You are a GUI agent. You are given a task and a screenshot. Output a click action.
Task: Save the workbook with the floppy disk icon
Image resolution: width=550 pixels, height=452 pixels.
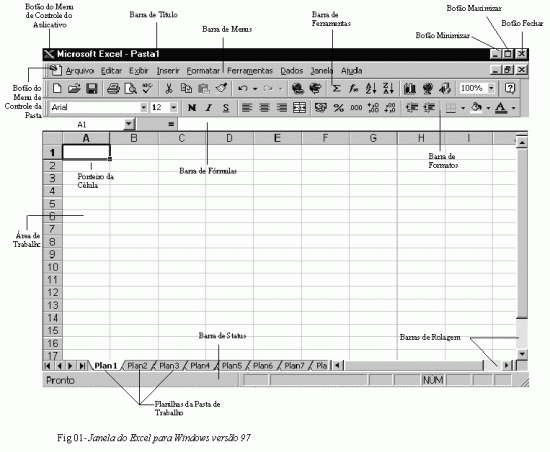click(92, 88)
